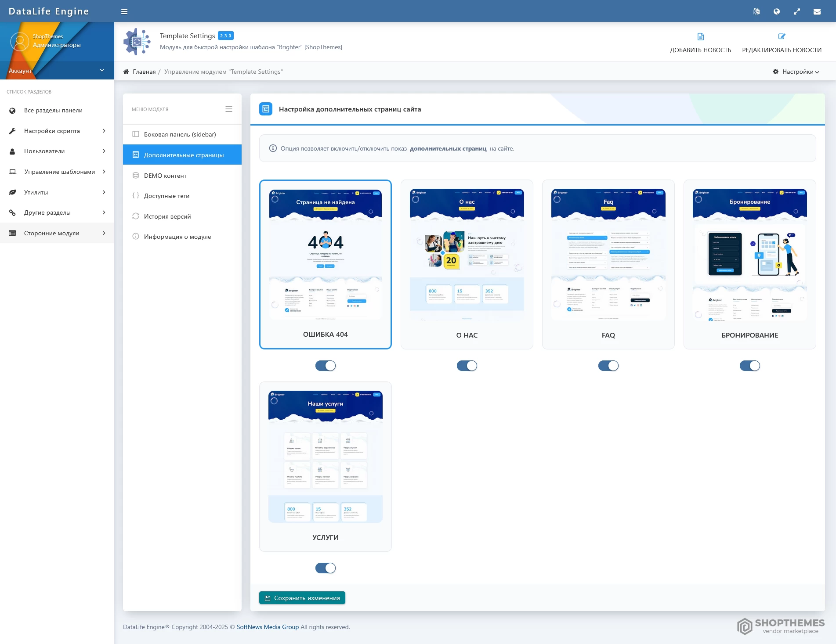Click the Add News document icon
This screenshot has height=644, width=836.
[700, 36]
